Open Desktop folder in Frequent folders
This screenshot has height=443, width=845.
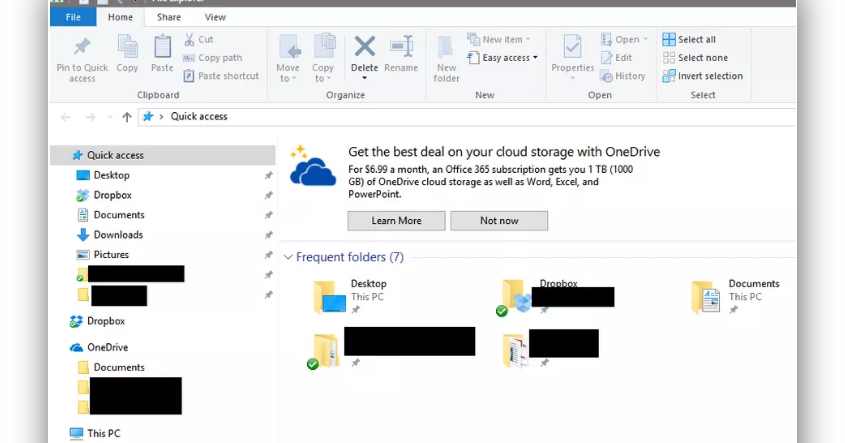pos(350,296)
